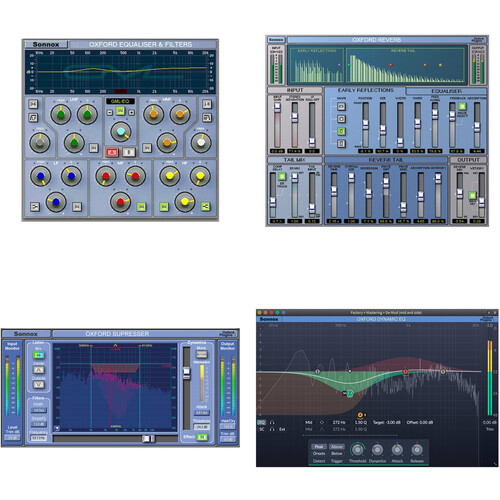Select the green highlighted reflection shape button
The image size is (500, 500).
pos(341,131)
